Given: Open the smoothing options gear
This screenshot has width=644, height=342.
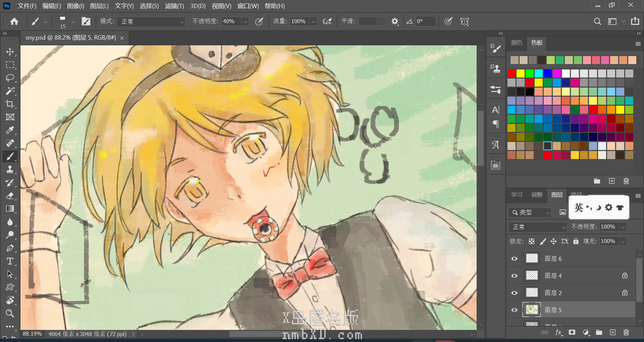Looking at the screenshot, I should click(395, 21).
